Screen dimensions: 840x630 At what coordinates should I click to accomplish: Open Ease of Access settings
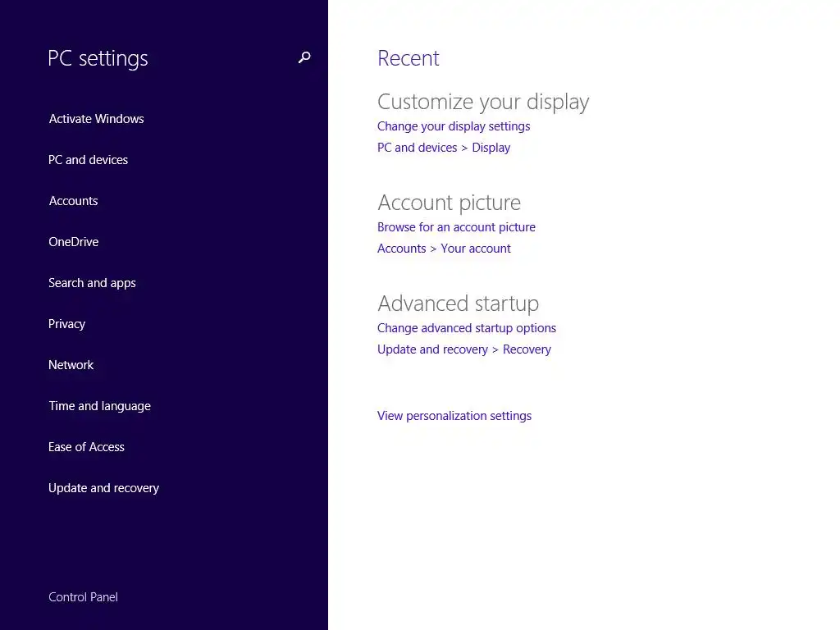(86, 447)
